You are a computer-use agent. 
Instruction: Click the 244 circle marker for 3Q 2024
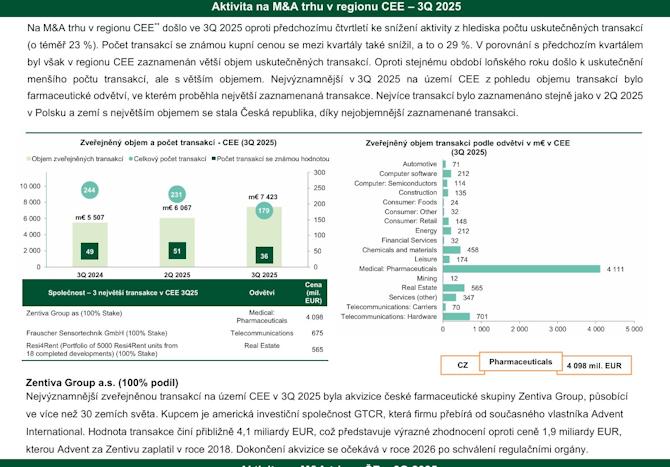point(90,190)
